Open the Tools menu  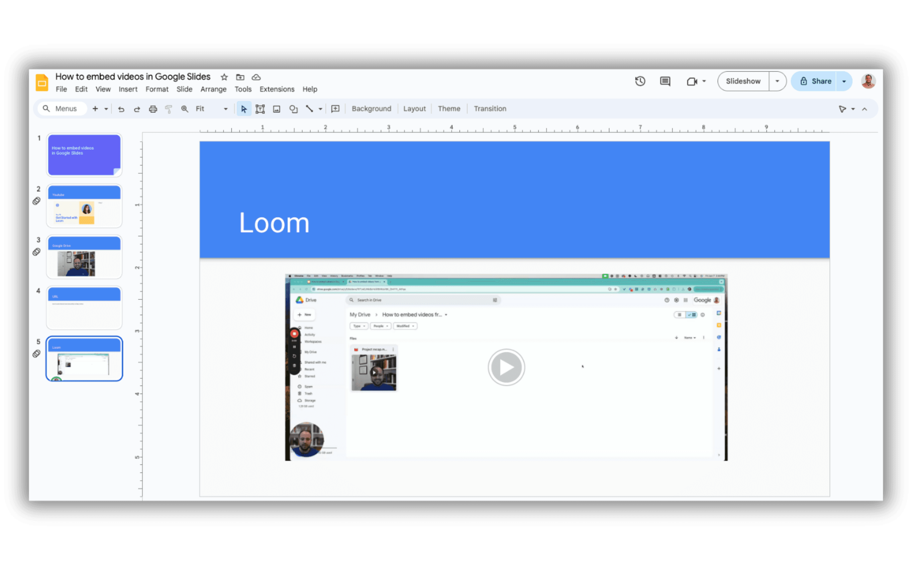[x=243, y=89]
